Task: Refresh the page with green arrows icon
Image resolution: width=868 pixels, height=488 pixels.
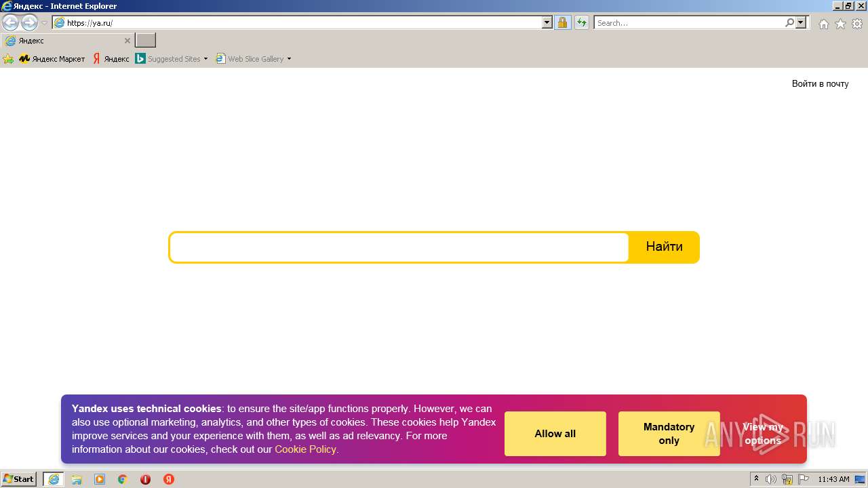Action: (x=581, y=22)
